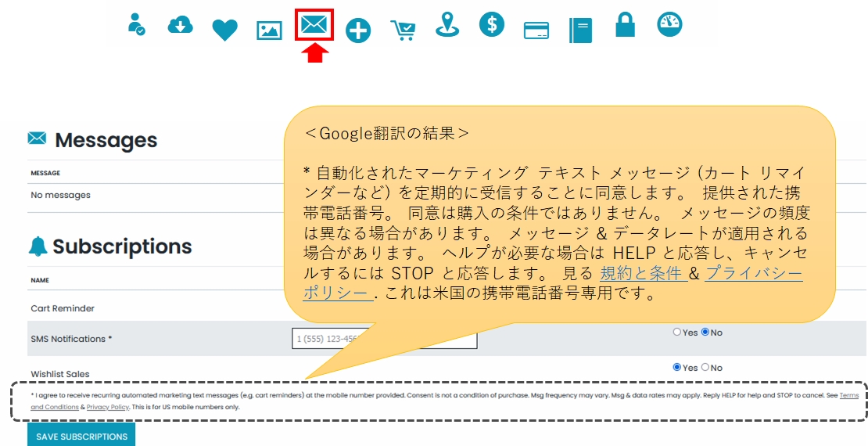
Task: Open the dashboard gauge icon
Action: point(669,24)
